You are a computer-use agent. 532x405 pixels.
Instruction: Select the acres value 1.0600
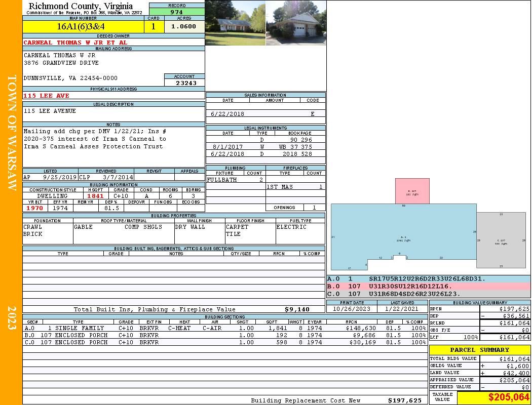(x=184, y=27)
